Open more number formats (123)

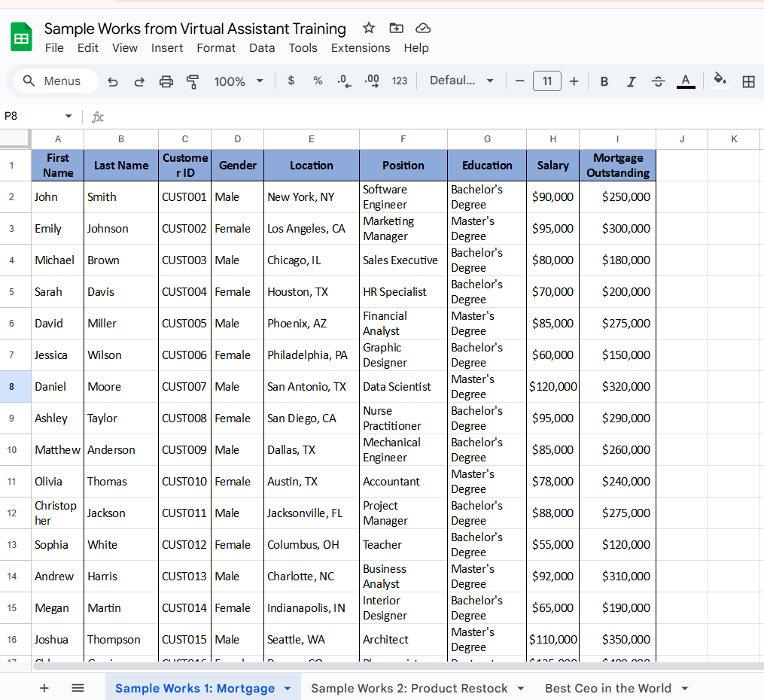[x=400, y=81]
